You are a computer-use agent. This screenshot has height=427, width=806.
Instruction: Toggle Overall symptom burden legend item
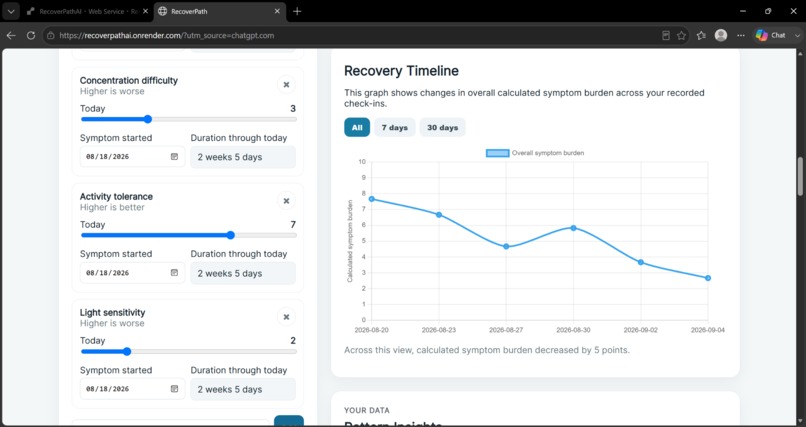[x=535, y=153]
